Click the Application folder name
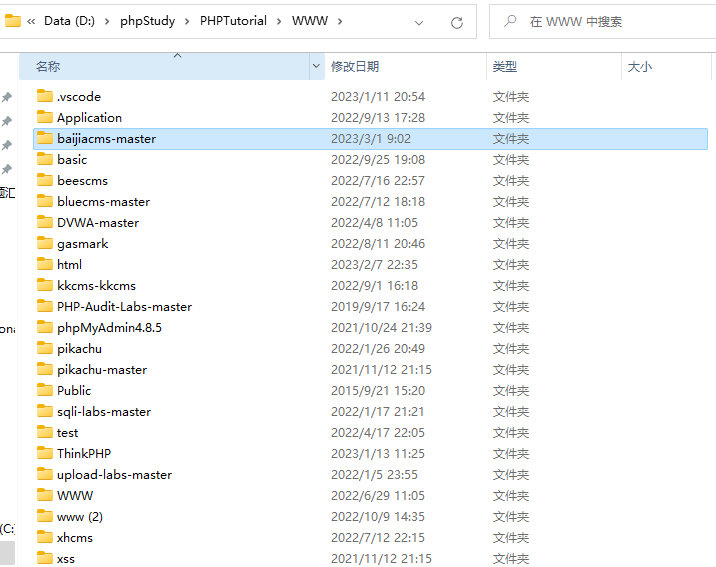The image size is (716, 567). point(90,118)
